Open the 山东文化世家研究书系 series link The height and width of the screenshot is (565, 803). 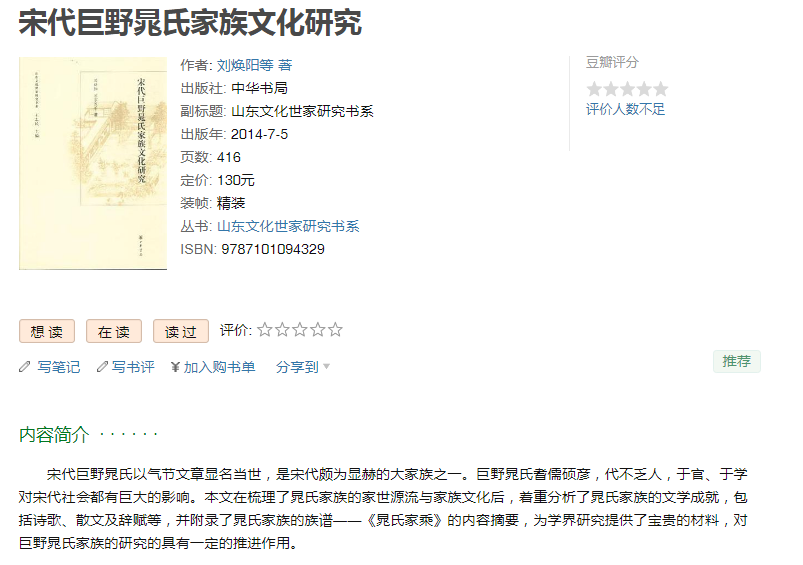pos(288,226)
